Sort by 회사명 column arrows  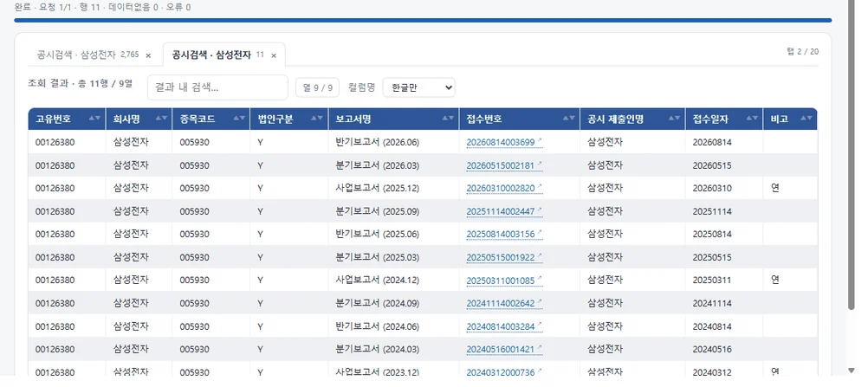[161, 119]
